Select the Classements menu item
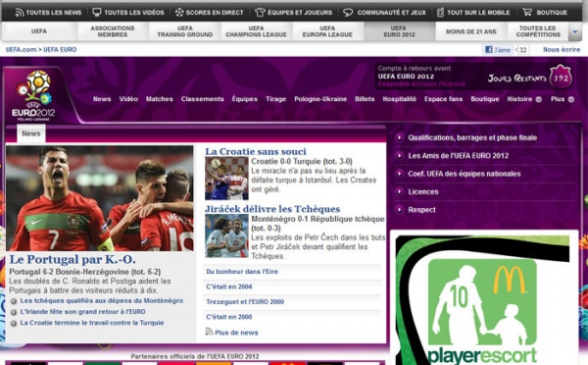 [202, 99]
